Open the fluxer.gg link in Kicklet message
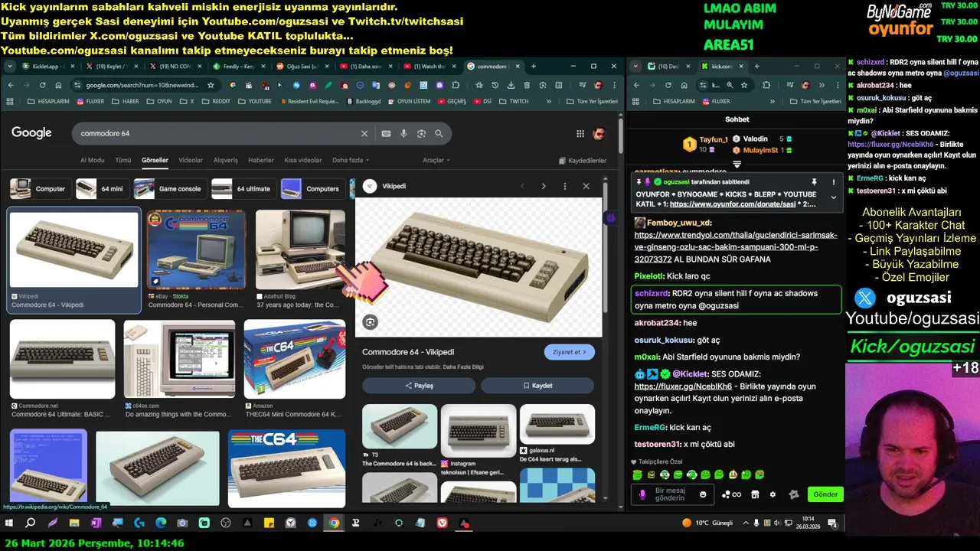Viewport: 980px width, 551px height. 683,386
